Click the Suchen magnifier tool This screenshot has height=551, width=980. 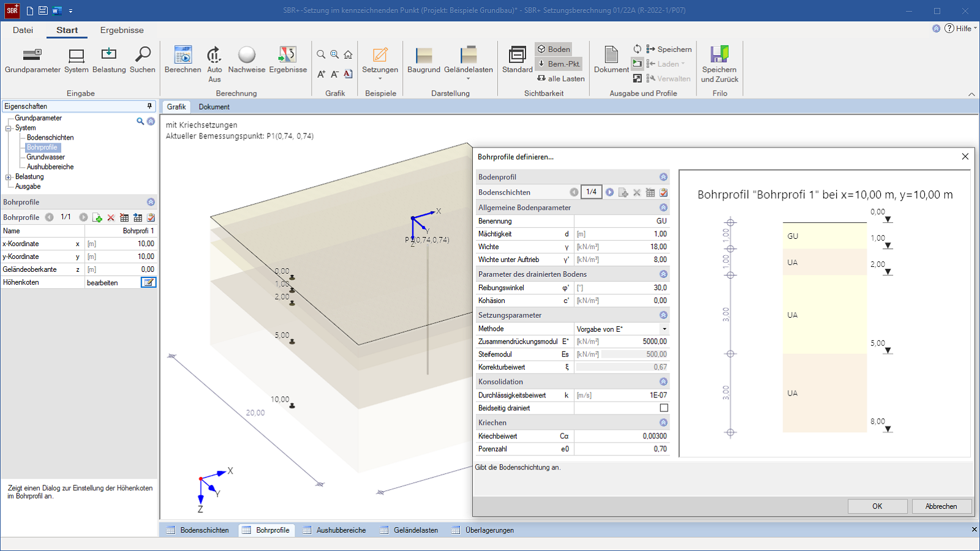(143, 60)
